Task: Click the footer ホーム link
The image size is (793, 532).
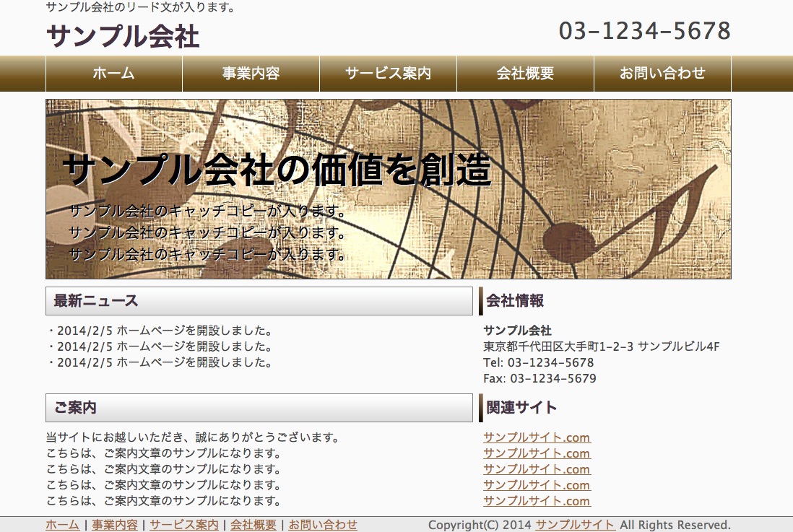Action: pos(62,525)
